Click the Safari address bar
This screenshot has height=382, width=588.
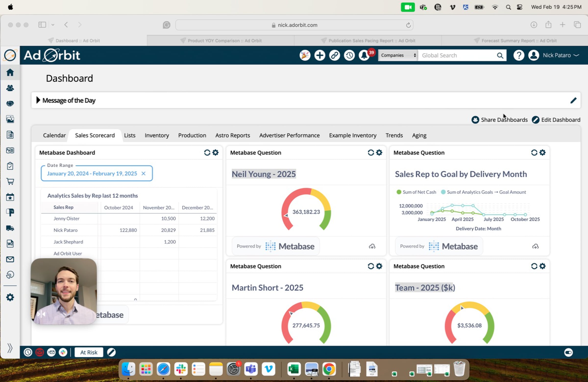click(294, 25)
